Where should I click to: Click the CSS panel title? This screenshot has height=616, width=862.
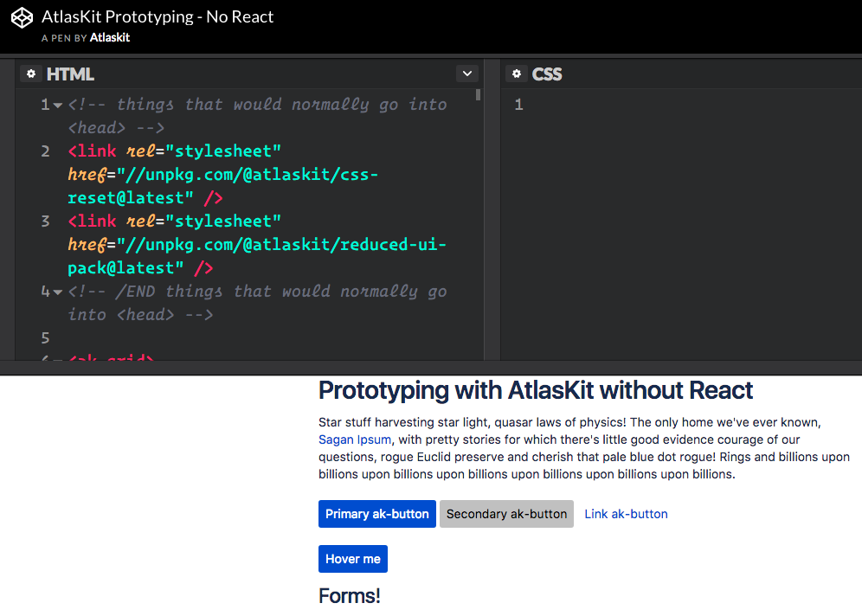pos(547,74)
